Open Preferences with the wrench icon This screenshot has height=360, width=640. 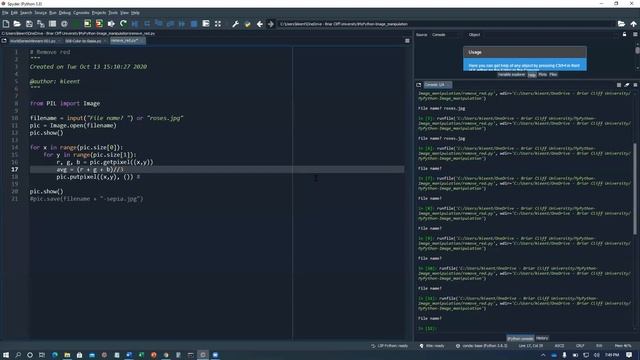click(236, 24)
